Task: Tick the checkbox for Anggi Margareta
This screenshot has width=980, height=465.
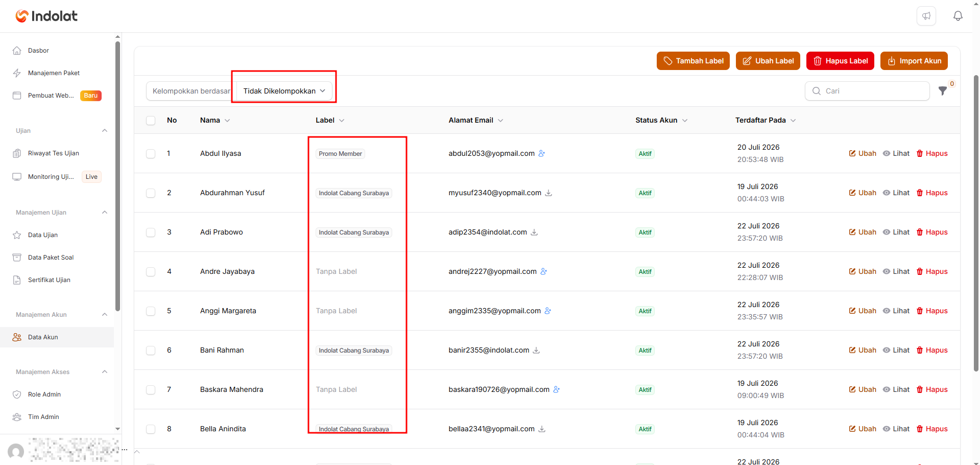Action: [151, 311]
